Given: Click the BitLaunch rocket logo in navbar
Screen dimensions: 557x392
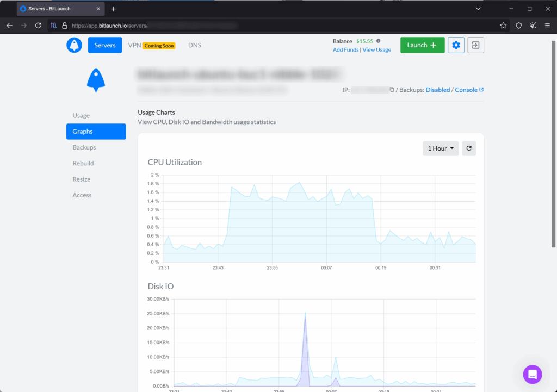Looking at the screenshot, I should click(74, 45).
